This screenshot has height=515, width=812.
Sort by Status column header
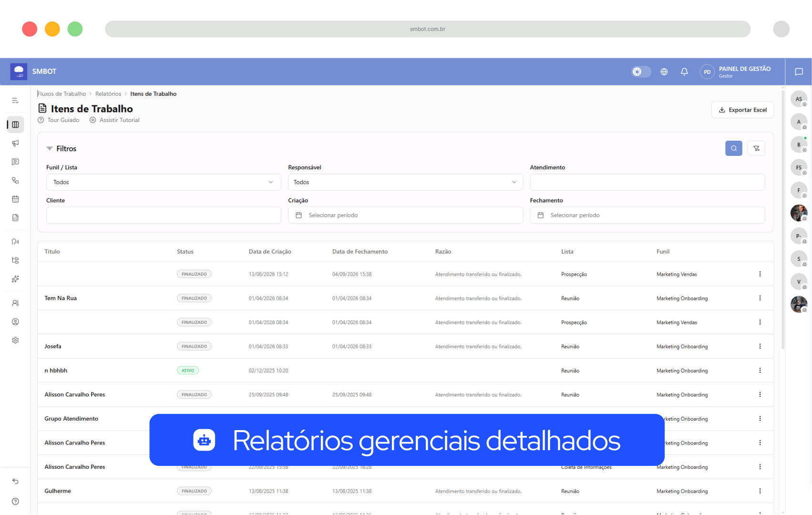[x=185, y=252]
